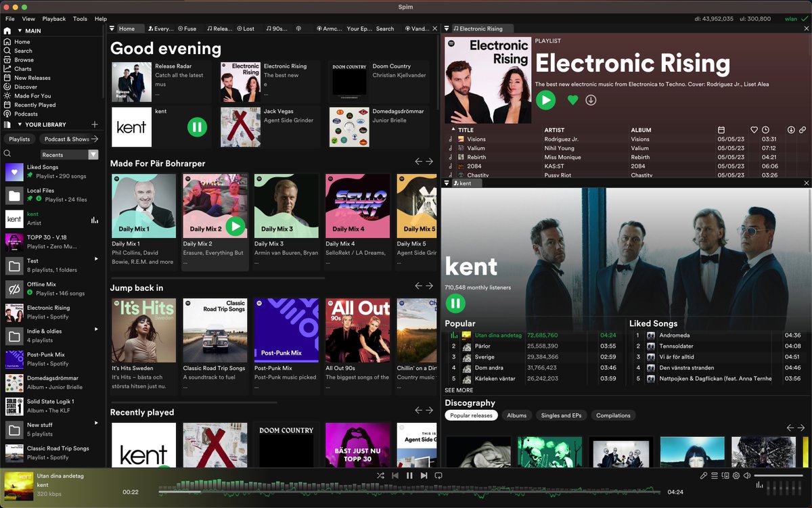The image size is (812, 508).
Task: Toggle repeat mode in the playback bar
Action: 438,476
